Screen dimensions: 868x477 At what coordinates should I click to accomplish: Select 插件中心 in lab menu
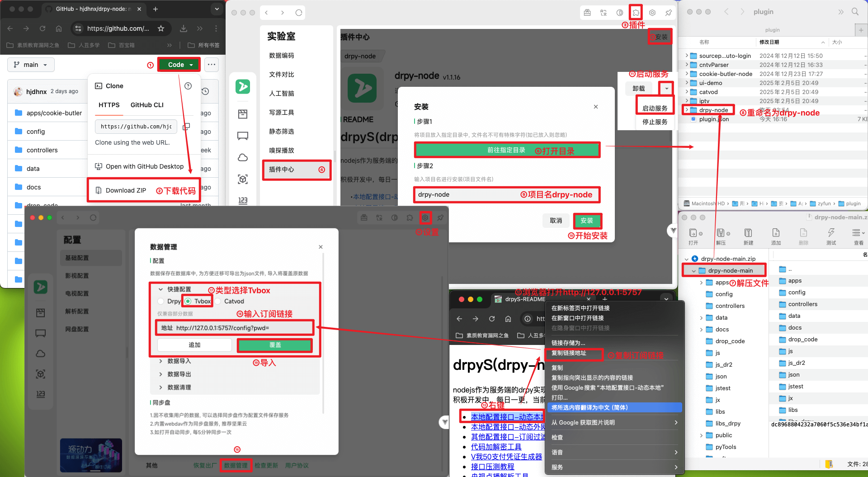point(297,170)
